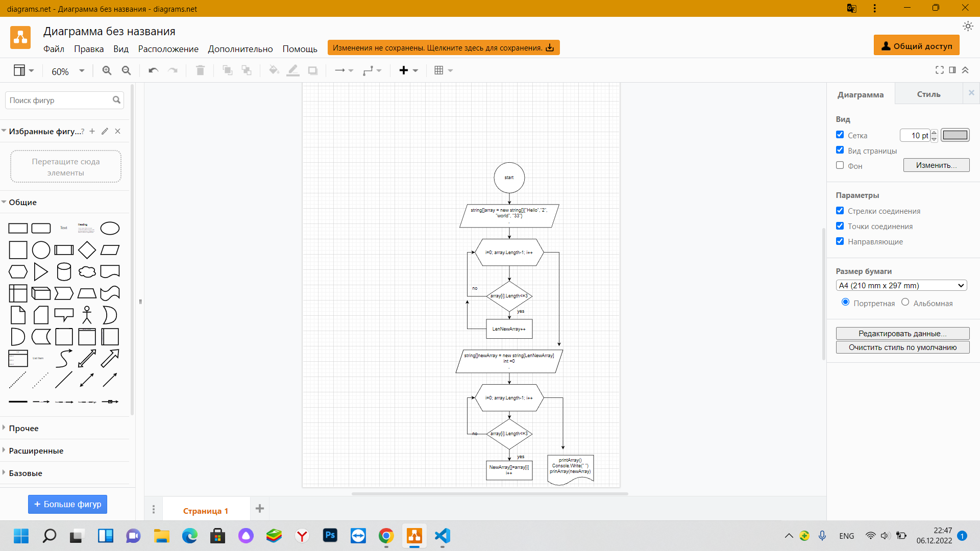Image resolution: width=980 pixels, height=551 pixels.
Task: Enter fullscreen mode via toolbar icon
Action: pos(939,70)
